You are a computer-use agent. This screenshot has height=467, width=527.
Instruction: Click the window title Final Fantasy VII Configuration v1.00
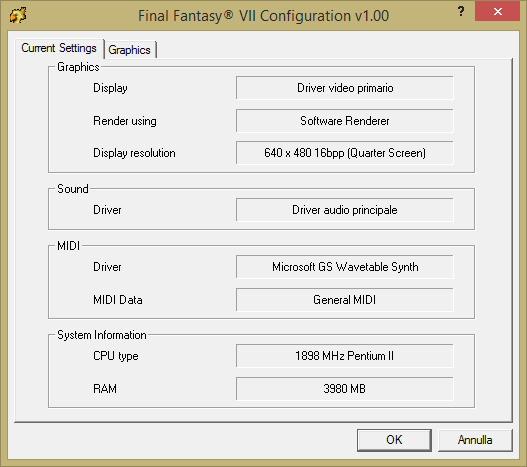(264, 16)
